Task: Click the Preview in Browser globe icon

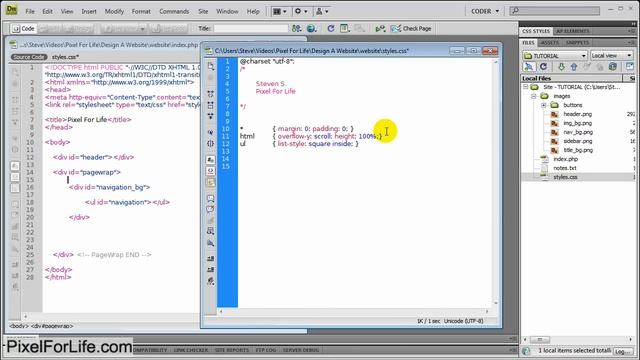Action: tap(311, 29)
